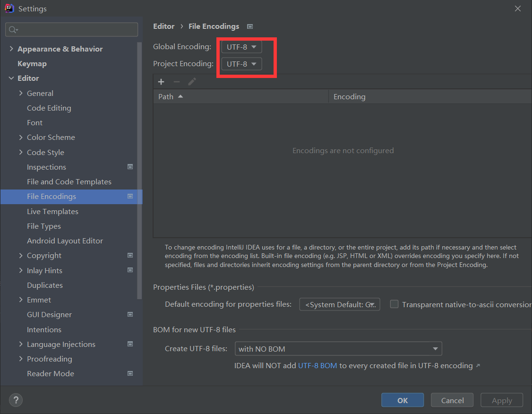Expand the Proofreading node
Screen dimensions: 532x414
click(21, 359)
